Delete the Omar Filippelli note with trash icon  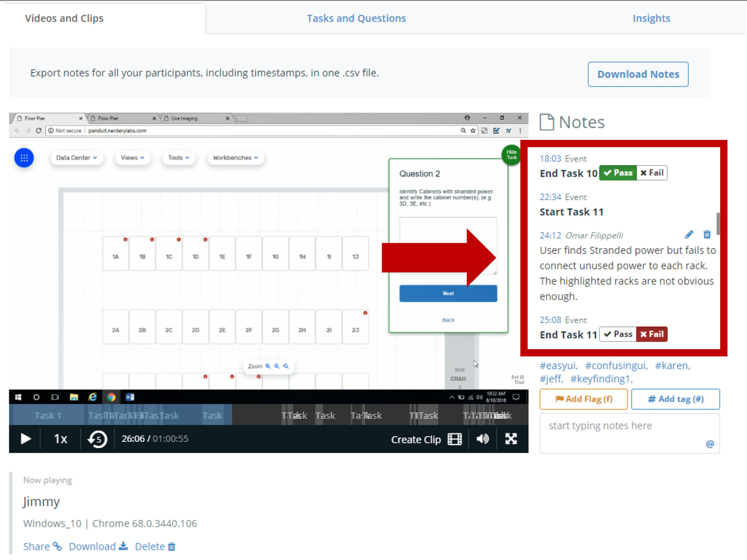tap(707, 234)
